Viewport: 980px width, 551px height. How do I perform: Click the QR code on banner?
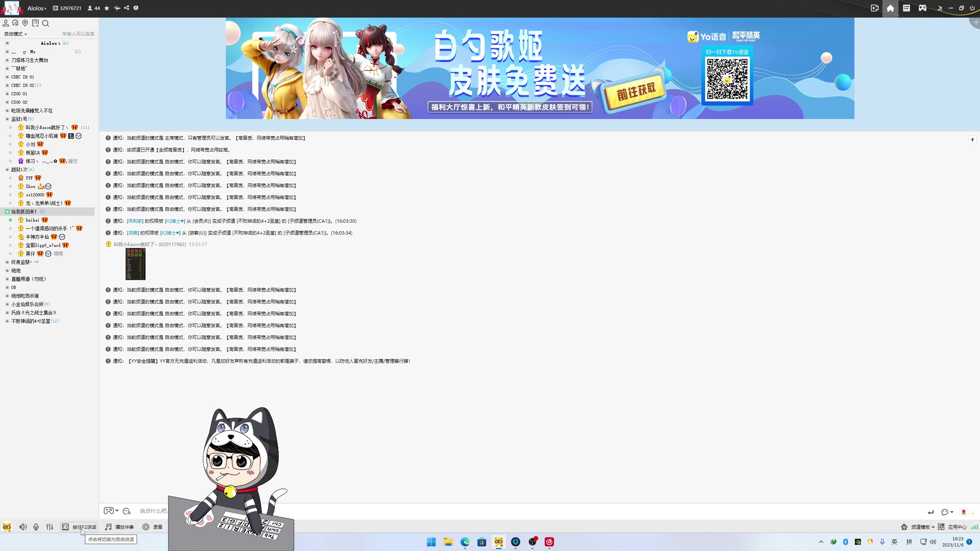(727, 79)
